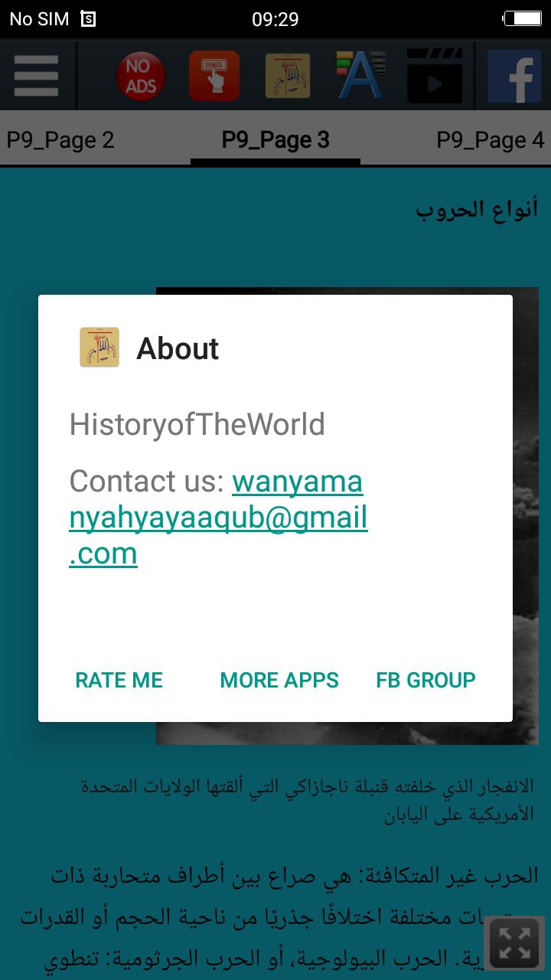Viewport: 551px width, 980px height.
Task: Toggle the fullscreen expand icon
Action: pos(514,942)
